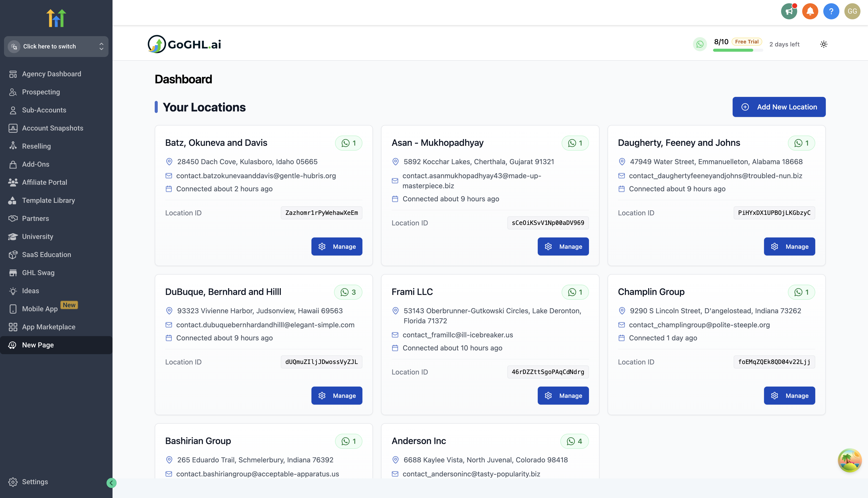
Task: Click WhatsApp badge showing 3 on DuBuque card
Action: 348,292
